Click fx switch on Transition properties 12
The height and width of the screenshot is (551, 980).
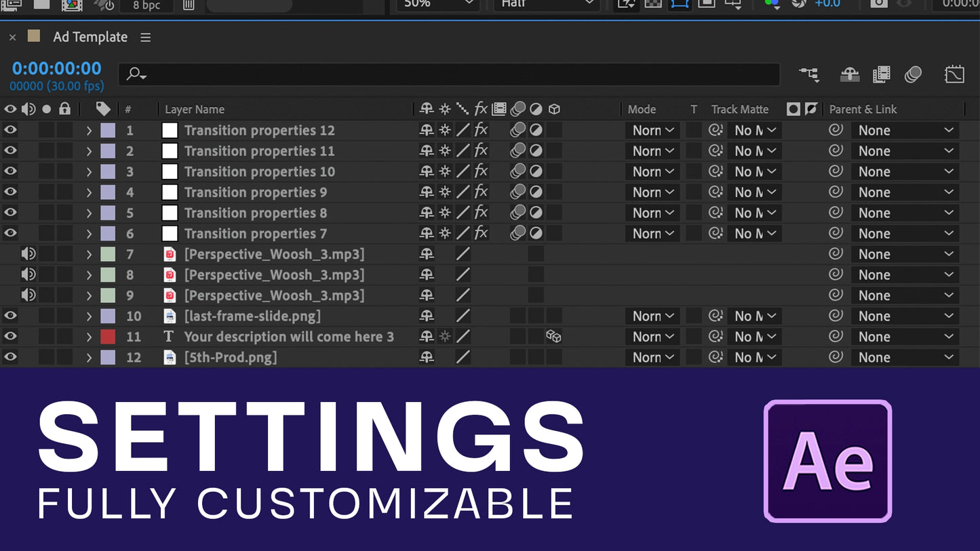[481, 130]
